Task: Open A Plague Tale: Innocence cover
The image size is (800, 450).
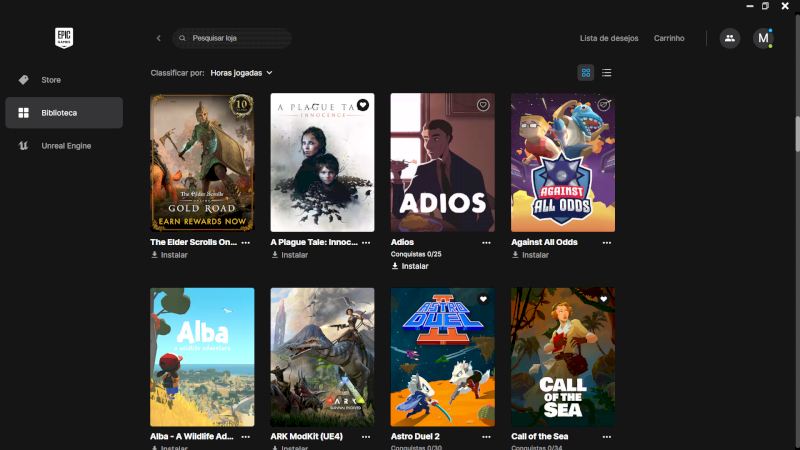Action: [322, 163]
